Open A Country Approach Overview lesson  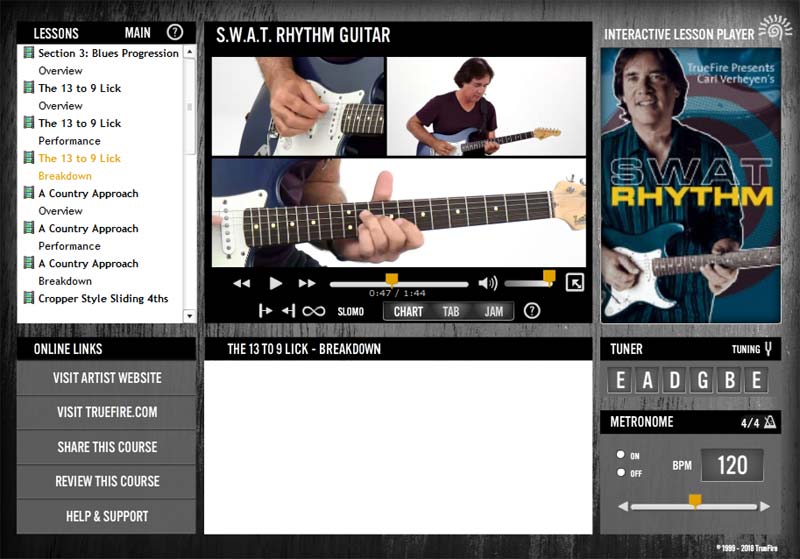click(x=82, y=202)
